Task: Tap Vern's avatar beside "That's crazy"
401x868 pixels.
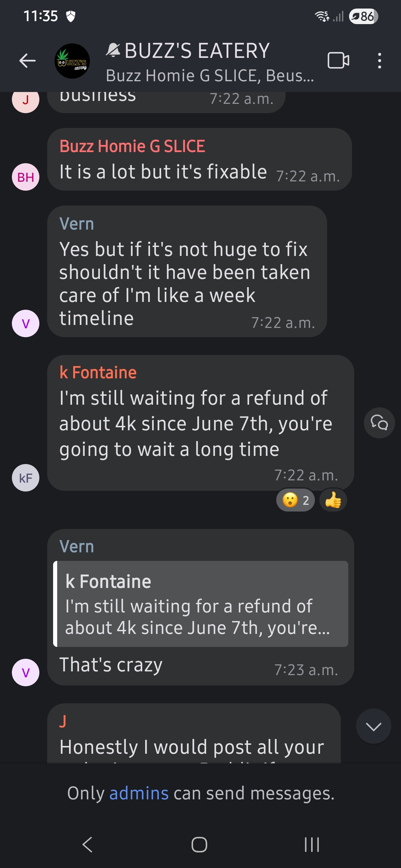Action: [x=26, y=673]
